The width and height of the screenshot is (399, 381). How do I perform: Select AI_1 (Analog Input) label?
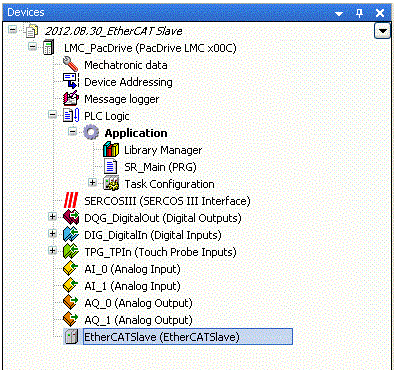tap(132, 286)
